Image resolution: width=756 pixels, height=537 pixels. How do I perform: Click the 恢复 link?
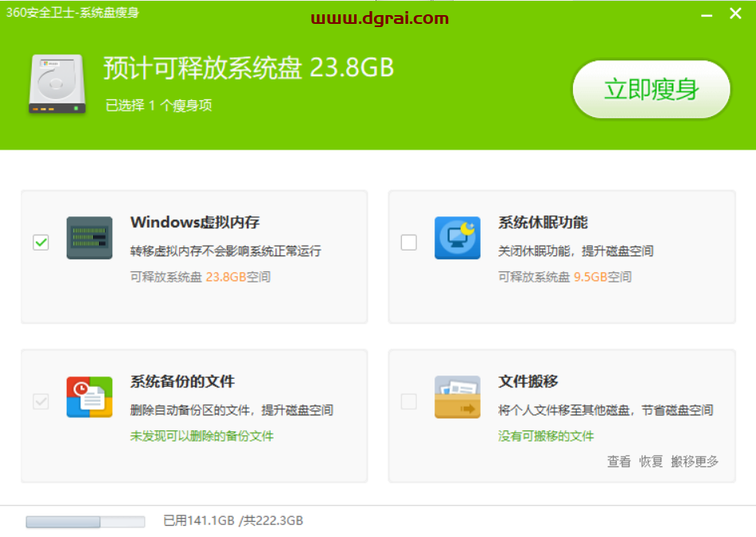point(651,461)
